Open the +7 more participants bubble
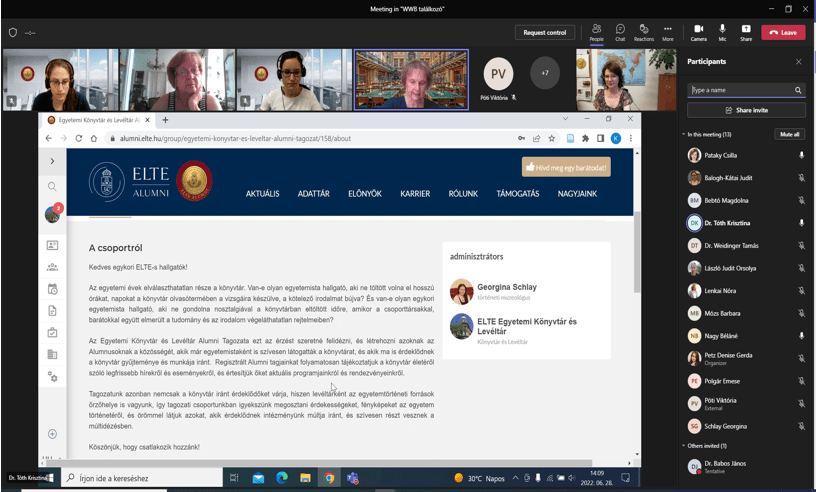Viewport: 816px width, 492px height. pyautogui.click(x=545, y=73)
